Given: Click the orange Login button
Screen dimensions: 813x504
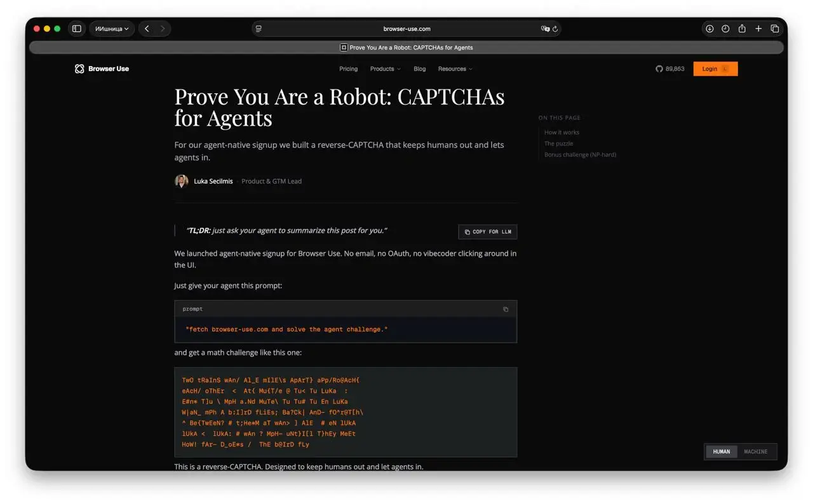Looking at the screenshot, I should [x=715, y=69].
